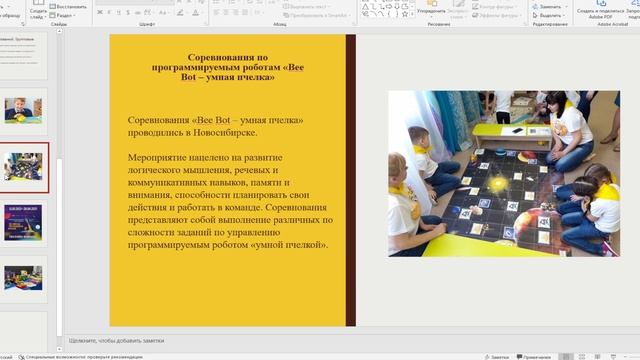
Task: Switch to Slide Sorter view
Action: point(582,357)
